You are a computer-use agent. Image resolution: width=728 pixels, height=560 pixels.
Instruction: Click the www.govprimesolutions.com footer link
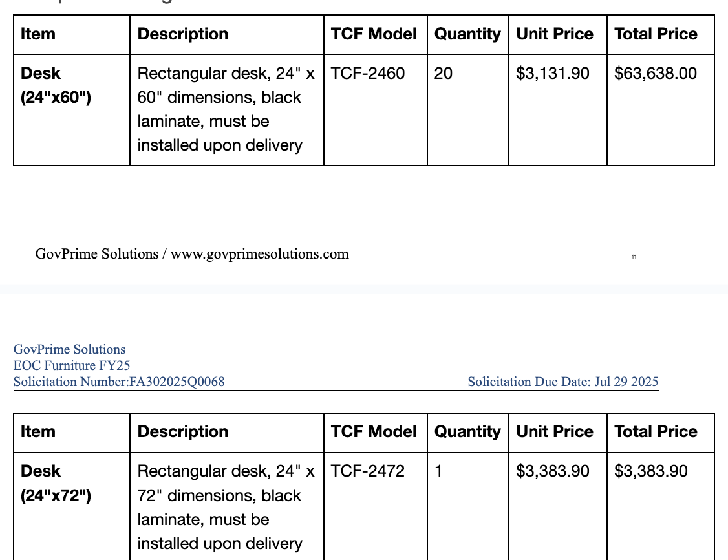coord(259,254)
